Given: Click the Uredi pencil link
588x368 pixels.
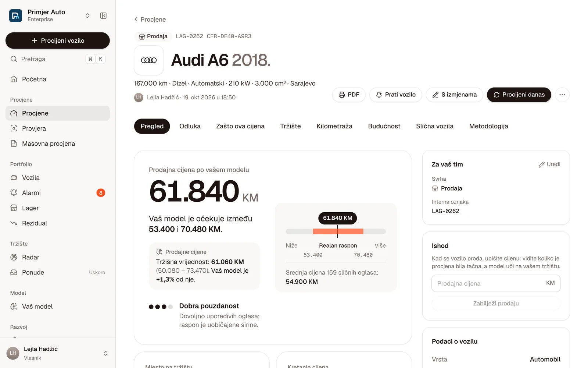Looking at the screenshot, I should [549, 164].
